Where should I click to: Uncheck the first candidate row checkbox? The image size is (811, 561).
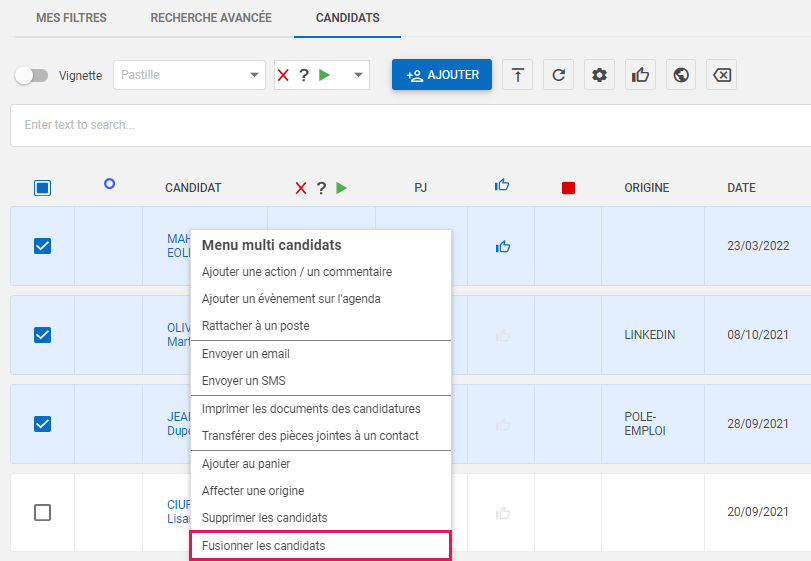pos(42,246)
